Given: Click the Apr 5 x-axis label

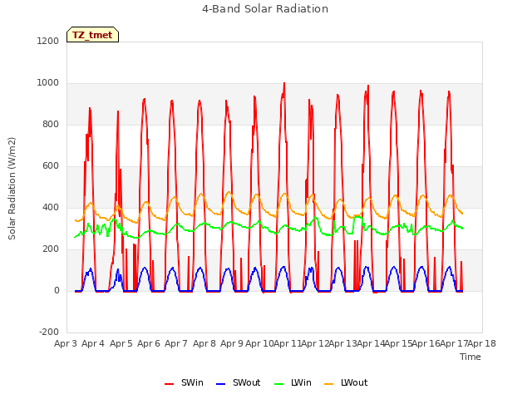Looking at the screenshot, I should click(121, 343).
